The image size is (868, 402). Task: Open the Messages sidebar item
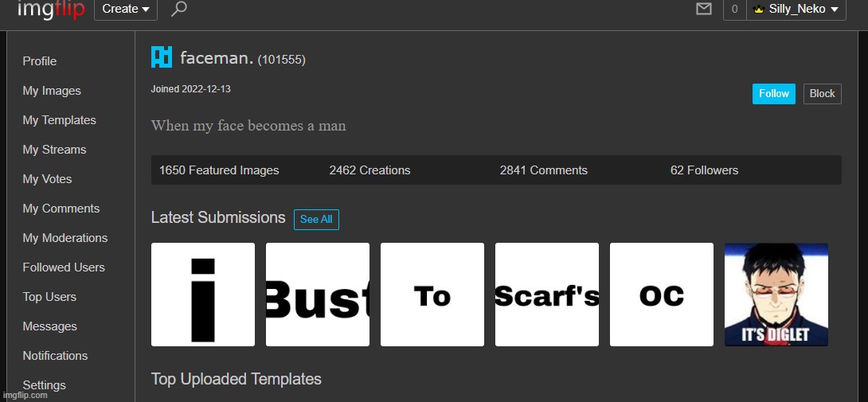tap(49, 326)
